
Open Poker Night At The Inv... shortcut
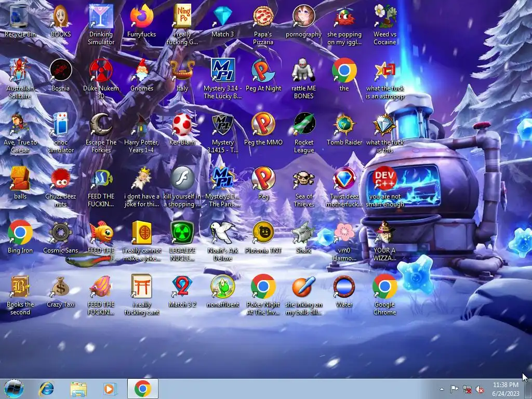coord(263,295)
